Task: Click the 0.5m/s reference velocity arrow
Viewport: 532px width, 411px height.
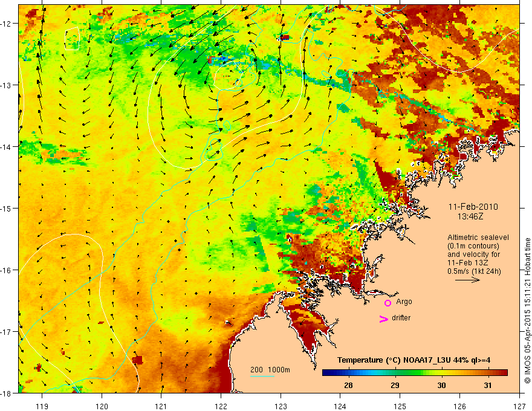Action: (467, 280)
